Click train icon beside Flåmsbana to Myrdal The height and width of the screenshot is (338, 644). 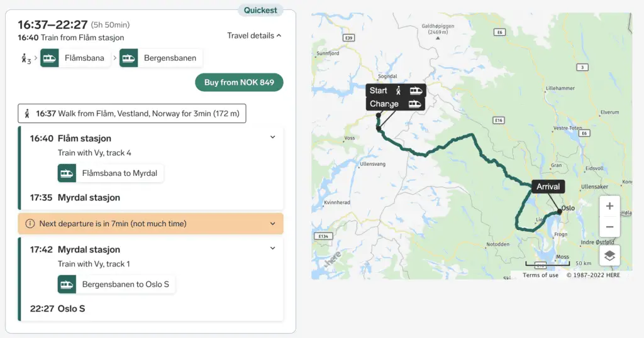pos(67,173)
